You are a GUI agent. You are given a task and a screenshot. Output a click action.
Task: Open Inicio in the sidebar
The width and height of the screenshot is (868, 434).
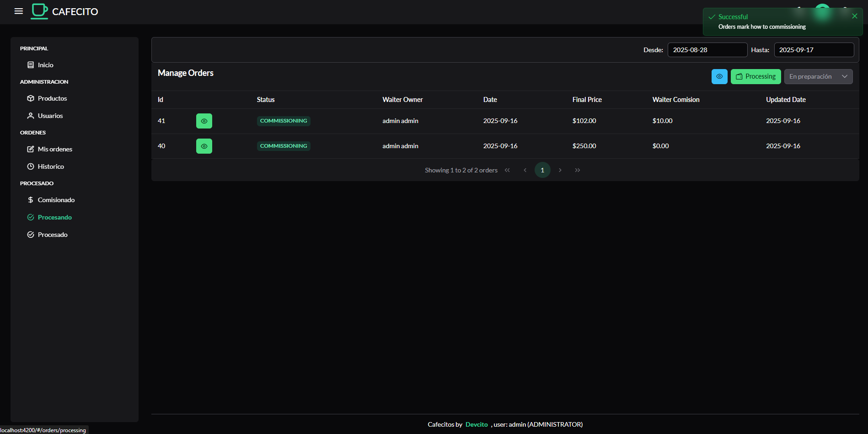tap(45, 65)
